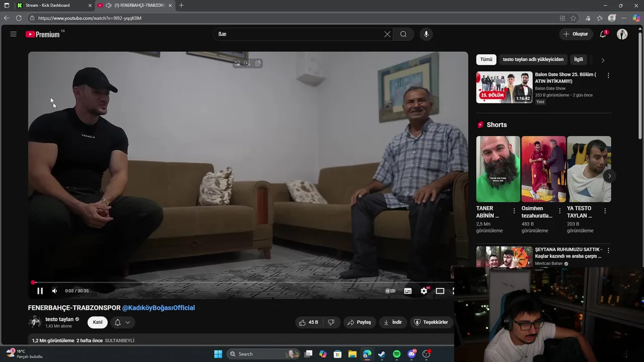Open ŞEYTANA RUHUMUZU SATTIK video title

click(x=568, y=253)
